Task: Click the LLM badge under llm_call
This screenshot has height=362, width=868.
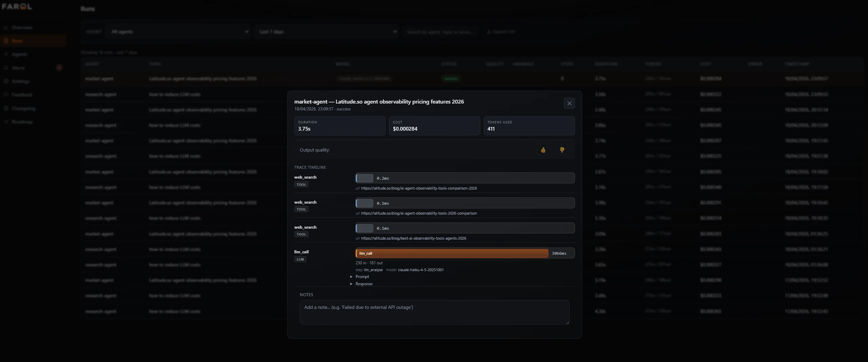Action: pos(300,259)
